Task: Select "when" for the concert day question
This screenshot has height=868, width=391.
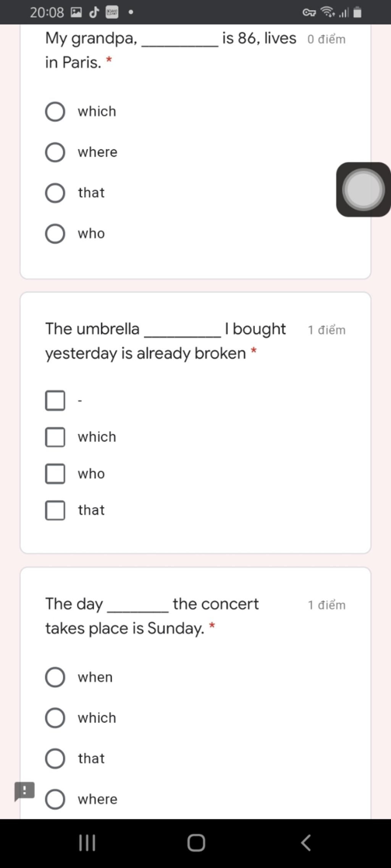Action: (55, 677)
